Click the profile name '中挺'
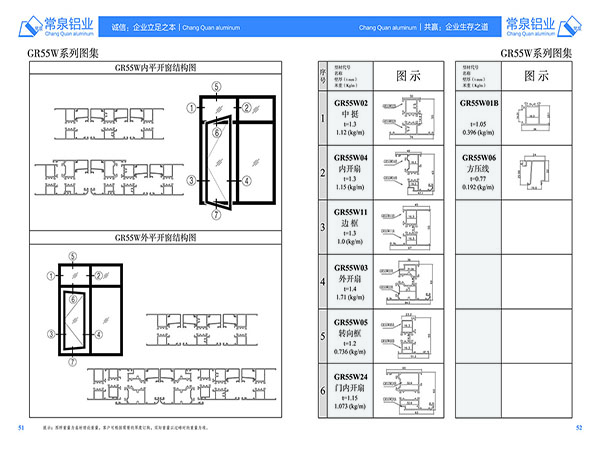This screenshot has height=450, width=600. click(350, 114)
